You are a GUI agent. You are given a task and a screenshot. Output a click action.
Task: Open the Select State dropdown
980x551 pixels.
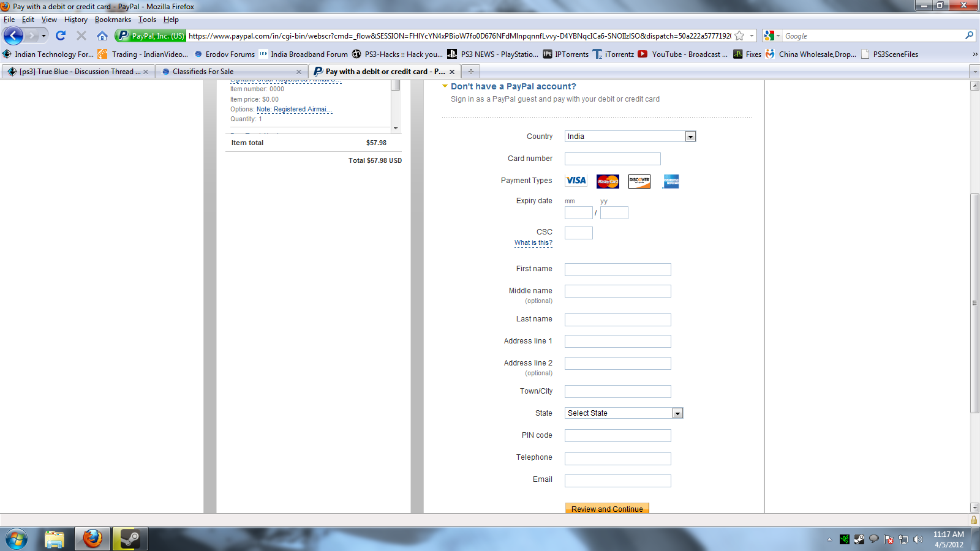(x=624, y=413)
